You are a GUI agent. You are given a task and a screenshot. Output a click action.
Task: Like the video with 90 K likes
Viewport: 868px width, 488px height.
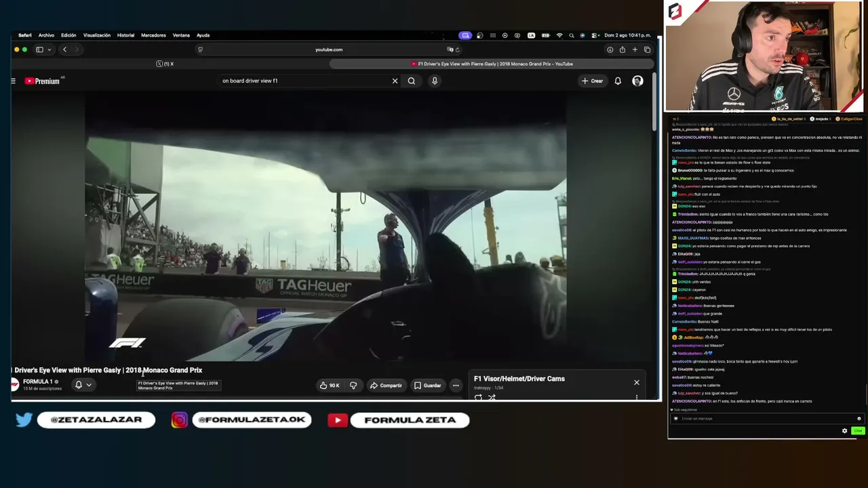(x=330, y=386)
